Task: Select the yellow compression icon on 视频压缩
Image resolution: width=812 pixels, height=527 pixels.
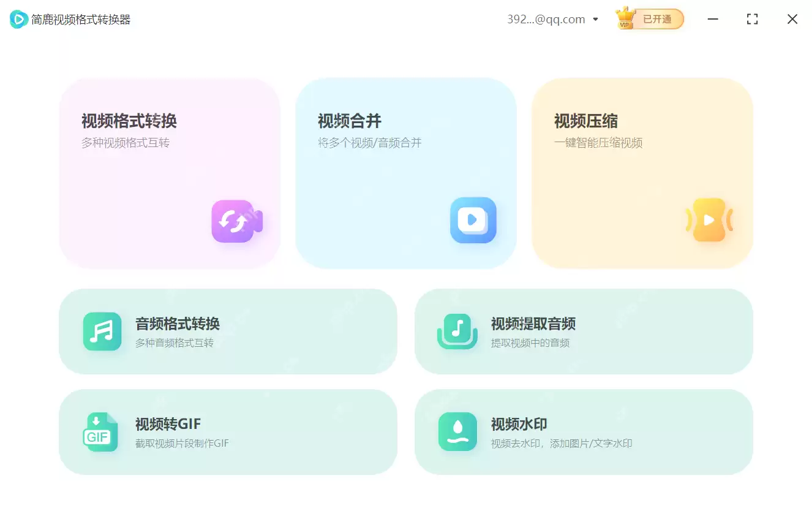Action: coord(710,221)
